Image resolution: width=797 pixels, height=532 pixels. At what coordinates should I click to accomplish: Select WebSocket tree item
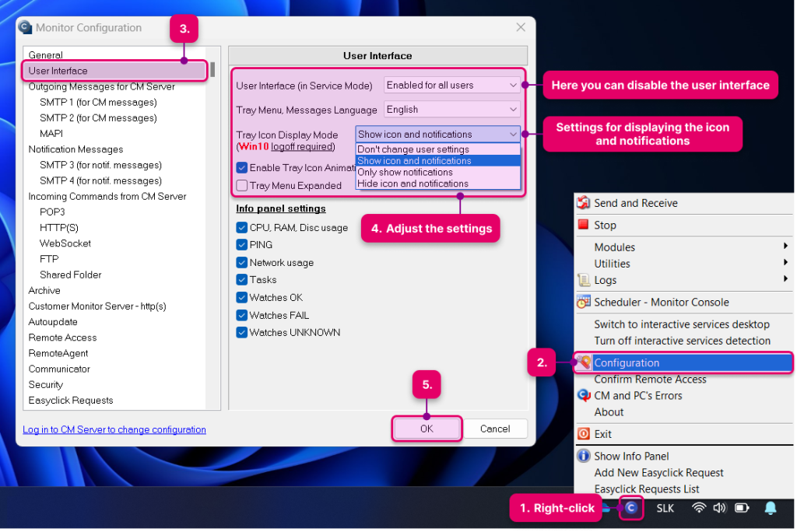pyautogui.click(x=65, y=244)
